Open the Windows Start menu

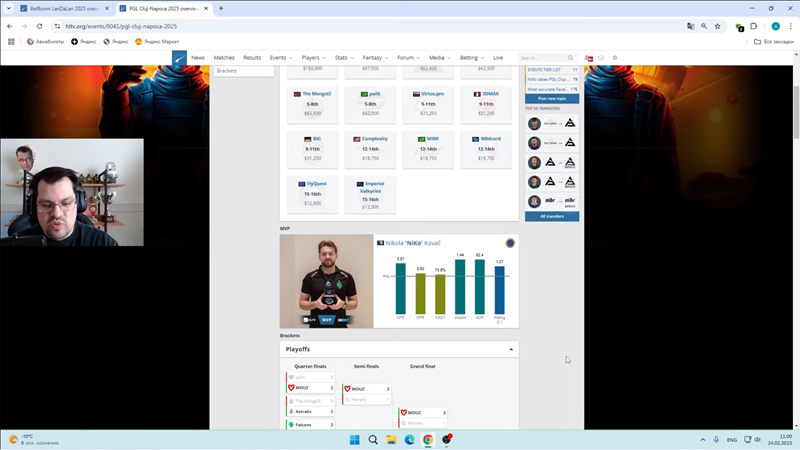(355, 439)
